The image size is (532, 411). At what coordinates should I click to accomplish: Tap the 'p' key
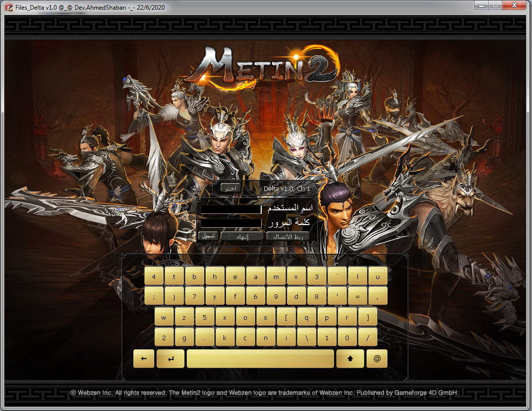327,318
